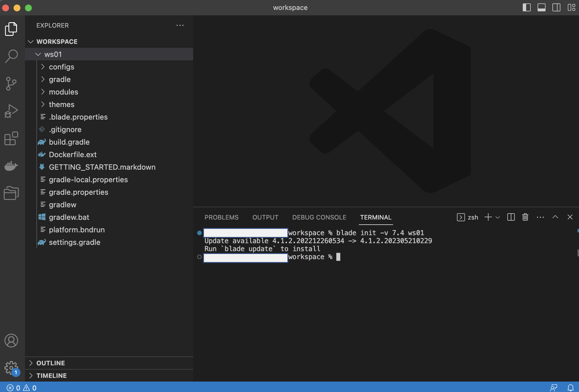
Task: Open the Manage settings gear
Action: (x=11, y=368)
